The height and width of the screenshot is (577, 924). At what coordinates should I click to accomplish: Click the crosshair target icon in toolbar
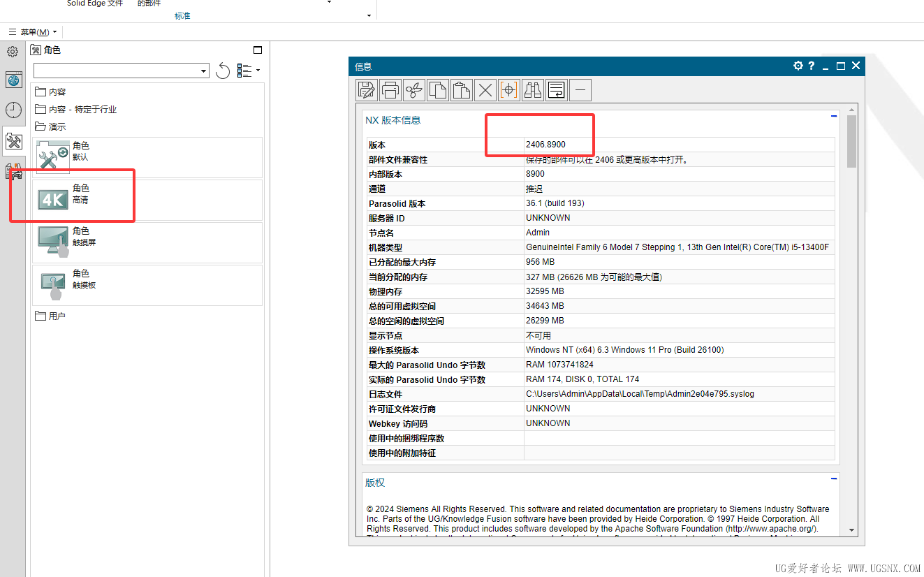pos(509,89)
